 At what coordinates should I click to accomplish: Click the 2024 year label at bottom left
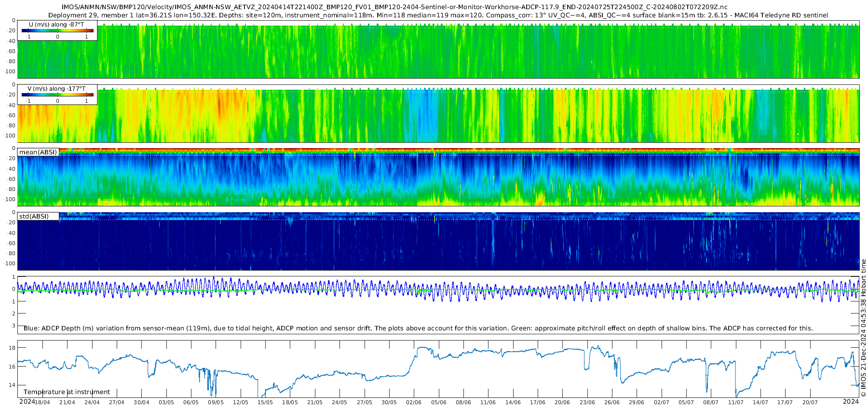pyautogui.click(x=27, y=401)
